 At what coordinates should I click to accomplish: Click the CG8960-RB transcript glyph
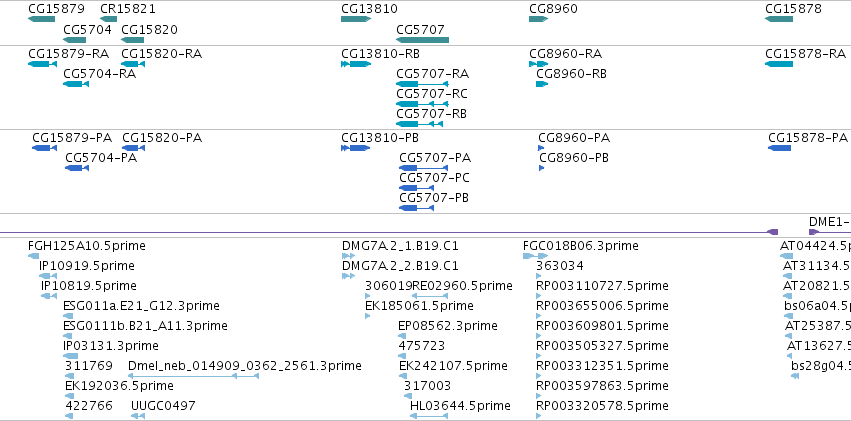click(x=542, y=84)
